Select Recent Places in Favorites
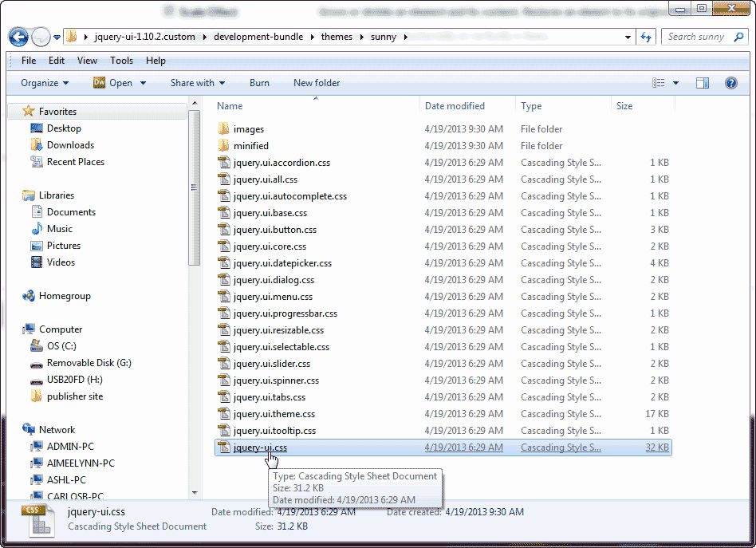This screenshot has width=756, height=548. (x=76, y=162)
